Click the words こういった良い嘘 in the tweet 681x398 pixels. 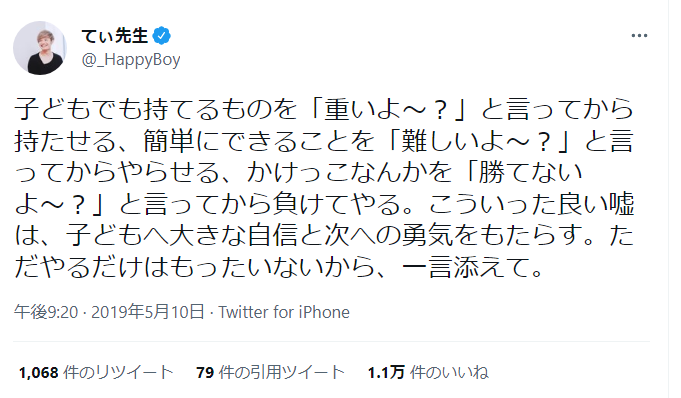click(532, 205)
